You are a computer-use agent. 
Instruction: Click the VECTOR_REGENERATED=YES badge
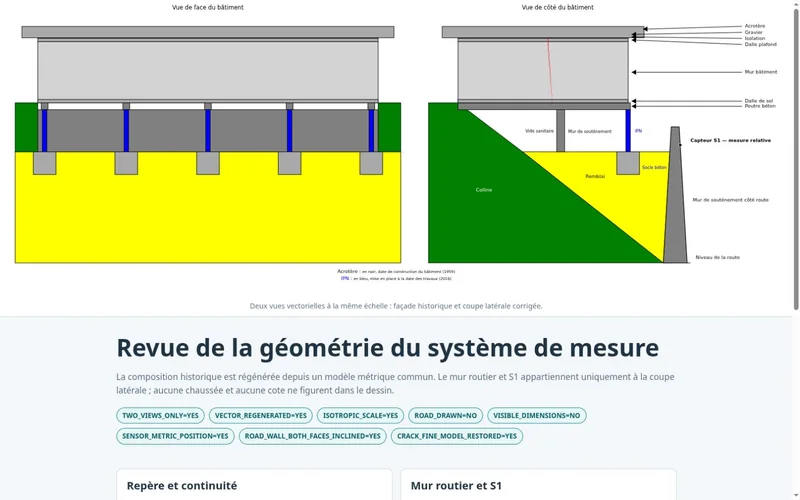(x=261, y=415)
